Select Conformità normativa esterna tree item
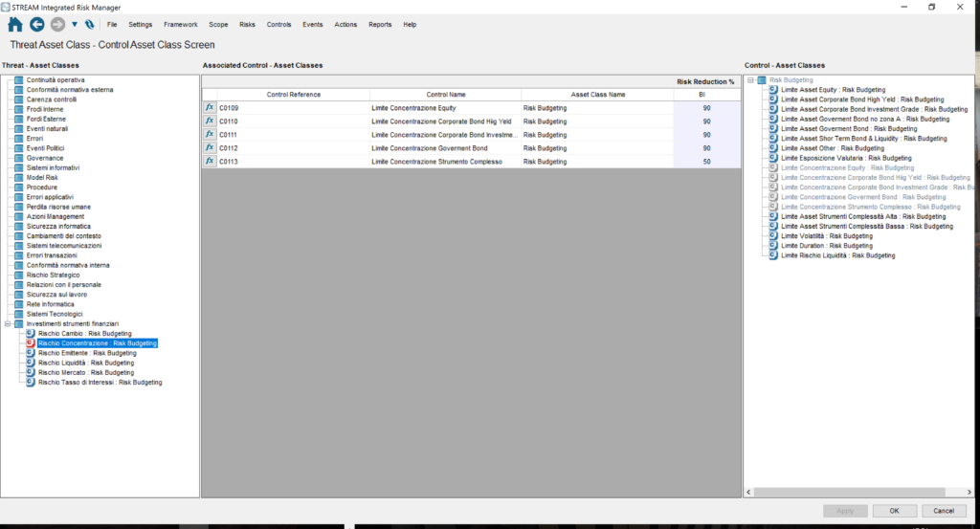Viewport: 980px width, 529px height. (x=70, y=90)
